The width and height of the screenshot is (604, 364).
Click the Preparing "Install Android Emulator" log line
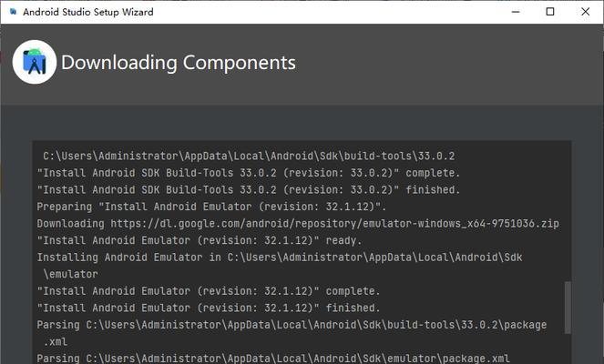tap(211, 207)
